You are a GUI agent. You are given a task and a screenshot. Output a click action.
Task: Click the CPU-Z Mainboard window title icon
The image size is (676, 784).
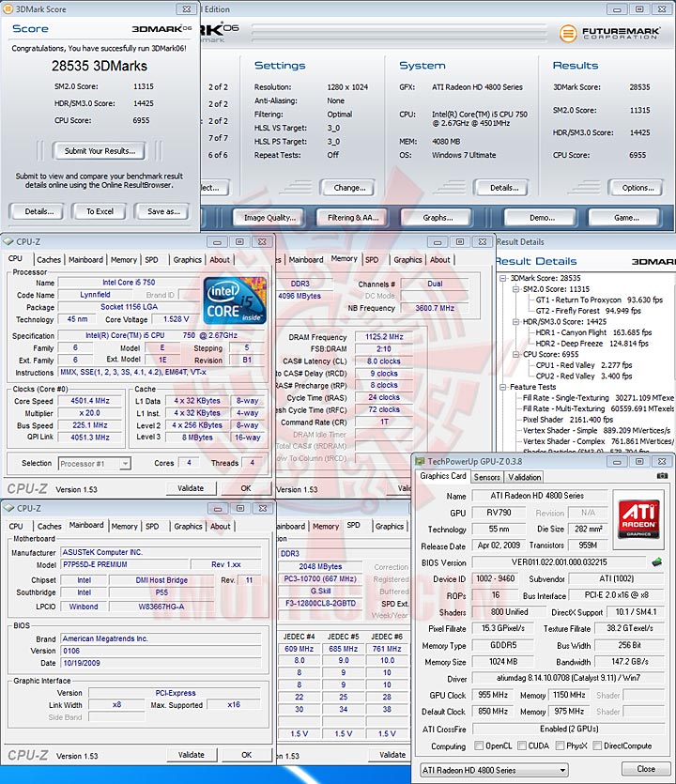8,508
